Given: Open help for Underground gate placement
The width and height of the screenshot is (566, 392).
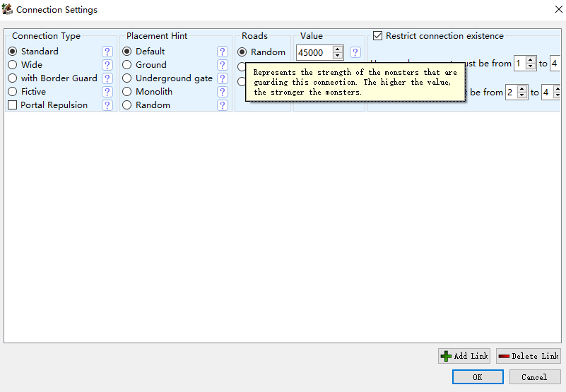Looking at the screenshot, I should [223, 78].
